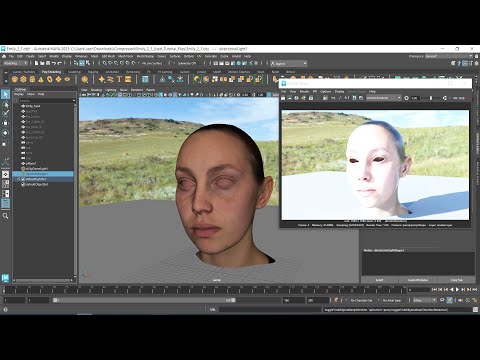Select the Rotate tool in toolbox
The height and width of the screenshot is (360, 480).
pos(5,133)
